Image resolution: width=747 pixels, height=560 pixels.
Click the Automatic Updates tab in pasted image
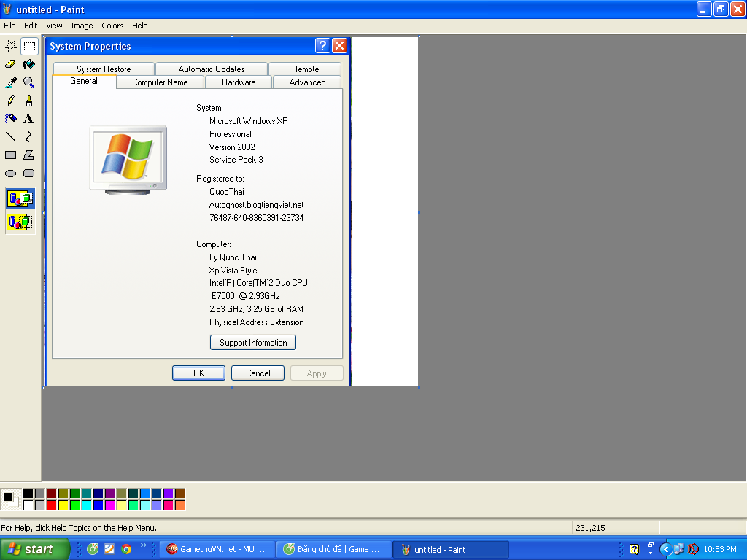(x=212, y=69)
